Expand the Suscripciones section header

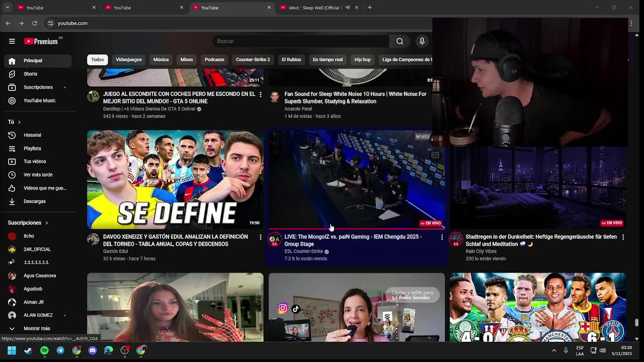(x=28, y=223)
